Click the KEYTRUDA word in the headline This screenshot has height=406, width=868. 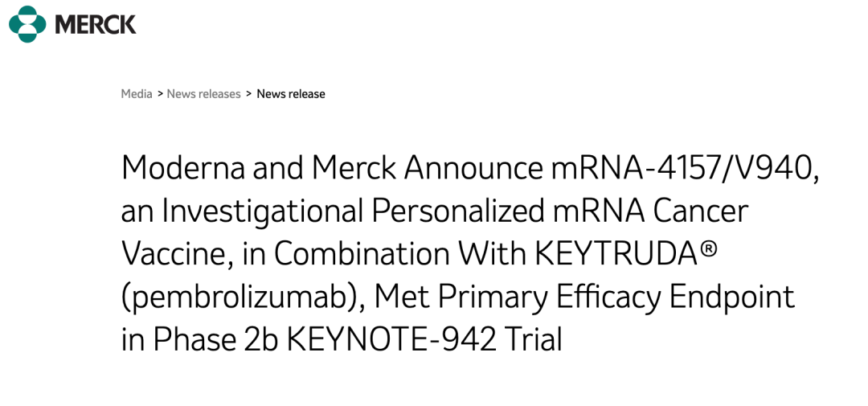[x=616, y=253]
